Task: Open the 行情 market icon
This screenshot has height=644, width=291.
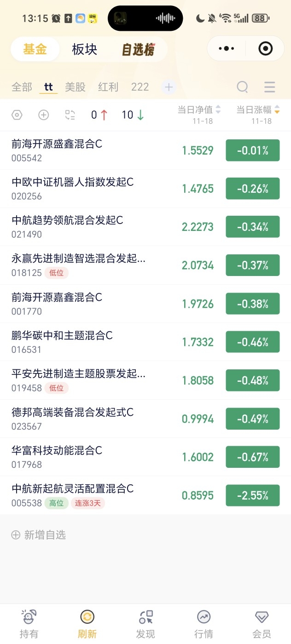Action: point(204,617)
